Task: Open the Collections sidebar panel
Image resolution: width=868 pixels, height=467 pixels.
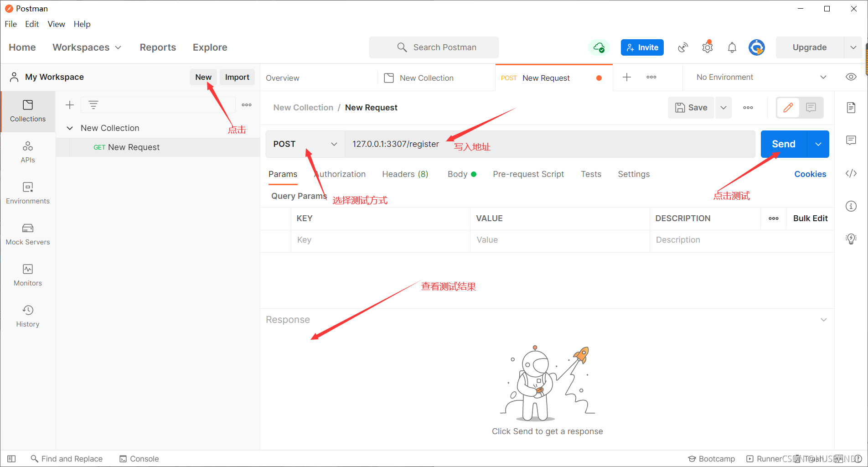Action: coord(28,111)
